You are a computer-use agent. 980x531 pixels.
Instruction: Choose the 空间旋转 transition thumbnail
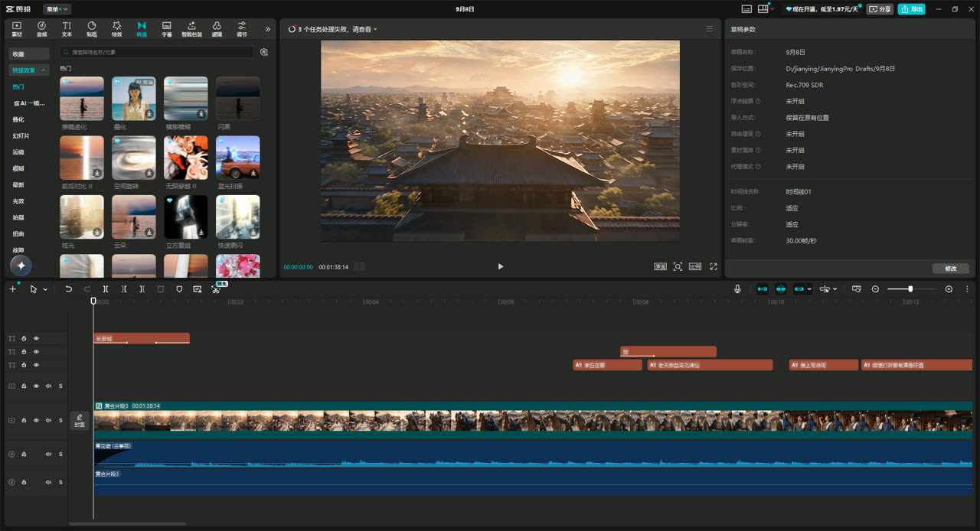click(134, 158)
